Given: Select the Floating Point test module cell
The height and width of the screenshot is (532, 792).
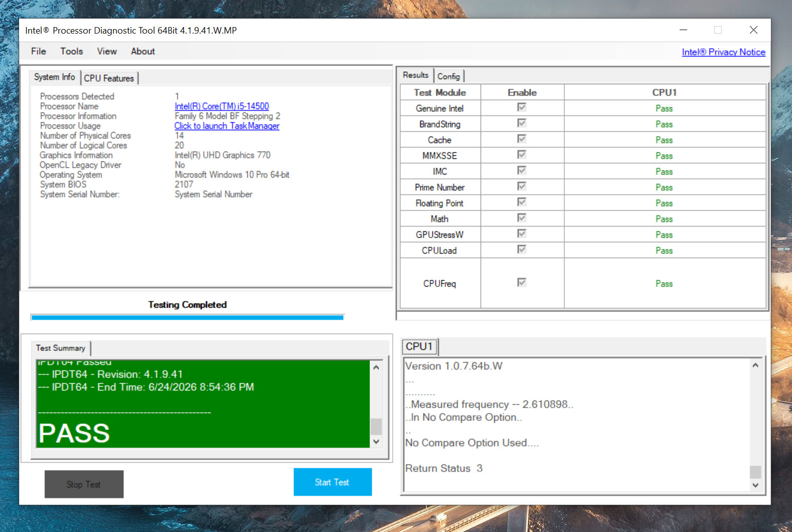Looking at the screenshot, I should point(440,203).
